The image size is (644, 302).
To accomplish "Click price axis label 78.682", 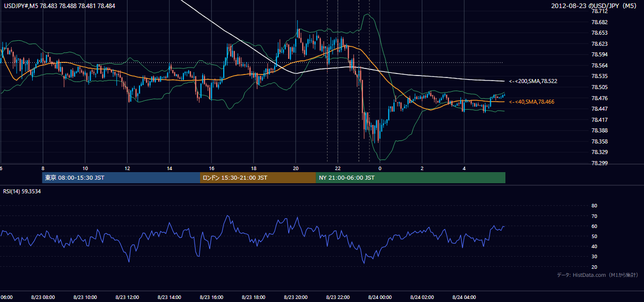I will (599, 22).
